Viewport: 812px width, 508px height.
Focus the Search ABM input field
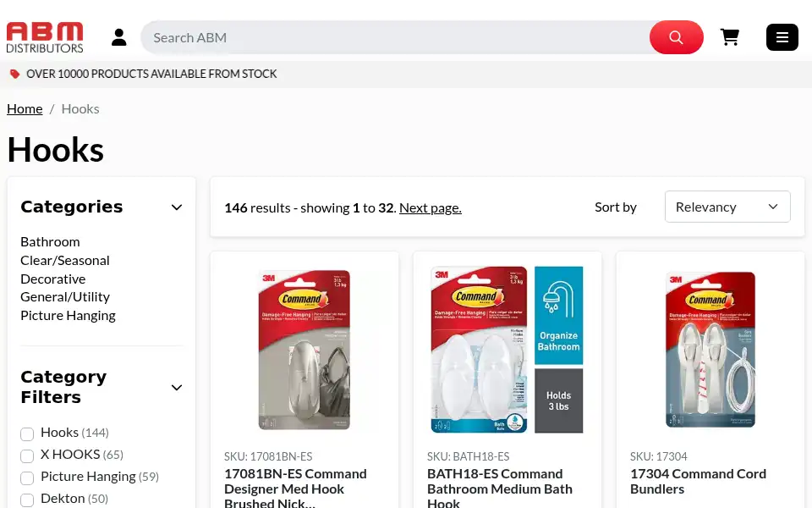pyautogui.click(x=395, y=37)
